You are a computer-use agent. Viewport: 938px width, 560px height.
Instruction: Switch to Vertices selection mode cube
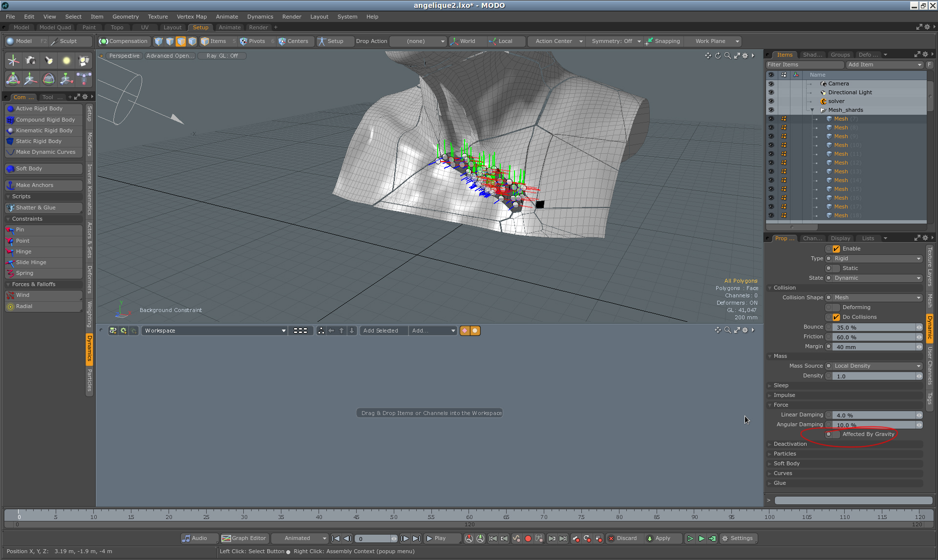point(158,41)
